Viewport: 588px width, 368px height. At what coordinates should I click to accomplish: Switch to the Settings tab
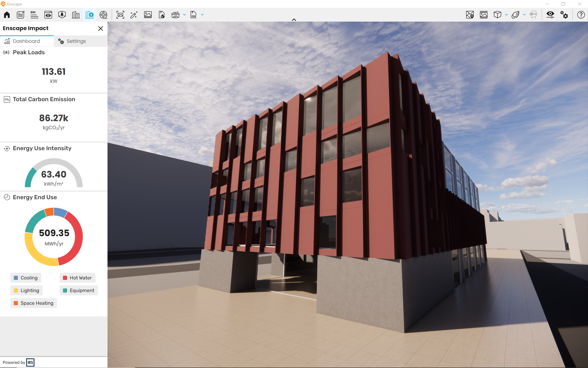80,41
